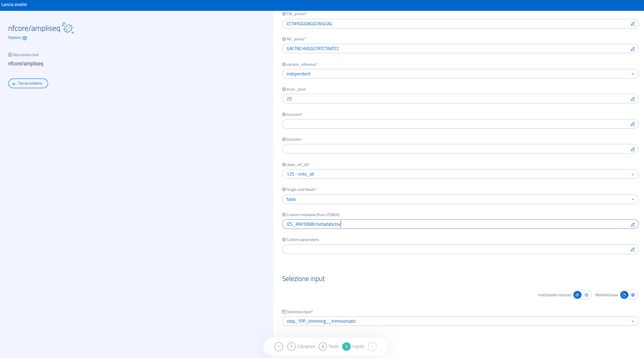
Task: Click the edit pencil icon for FW_primer
Action: point(633,24)
